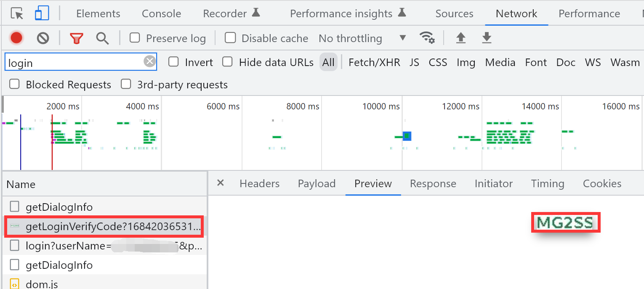Screen dimensions: 644x289
Task: Open the No throttling dropdown
Action: pyautogui.click(x=362, y=38)
